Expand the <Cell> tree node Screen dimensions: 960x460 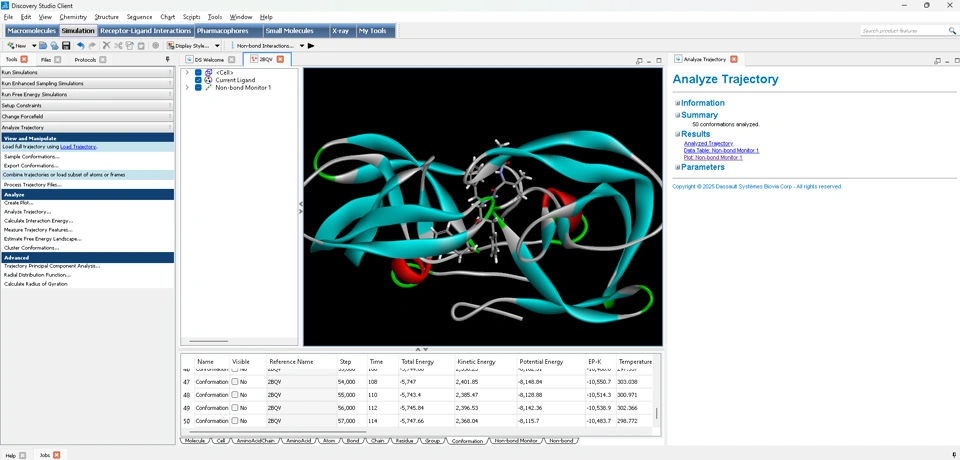point(187,73)
